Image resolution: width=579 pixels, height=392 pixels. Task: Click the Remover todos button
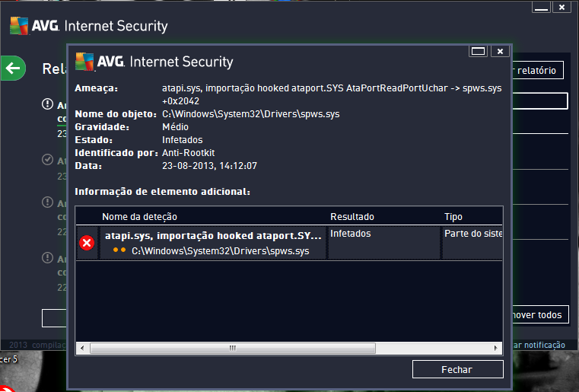tap(536, 314)
